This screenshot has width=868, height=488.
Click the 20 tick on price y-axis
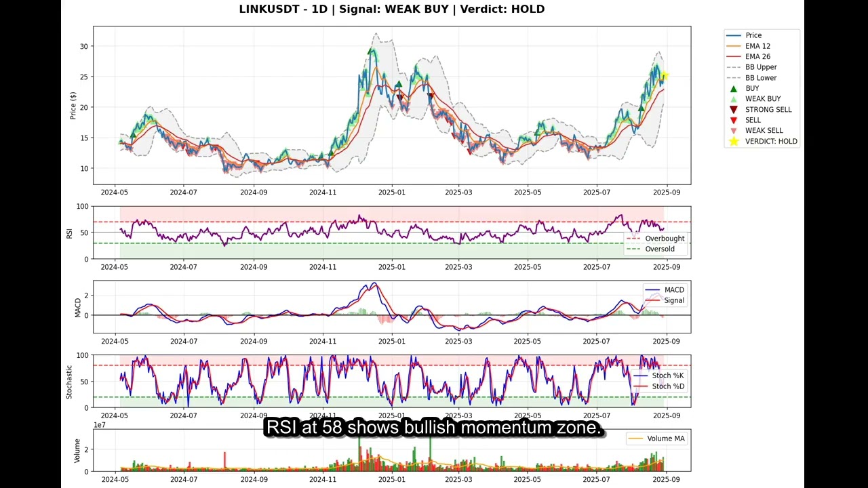[x=83, y=108]
